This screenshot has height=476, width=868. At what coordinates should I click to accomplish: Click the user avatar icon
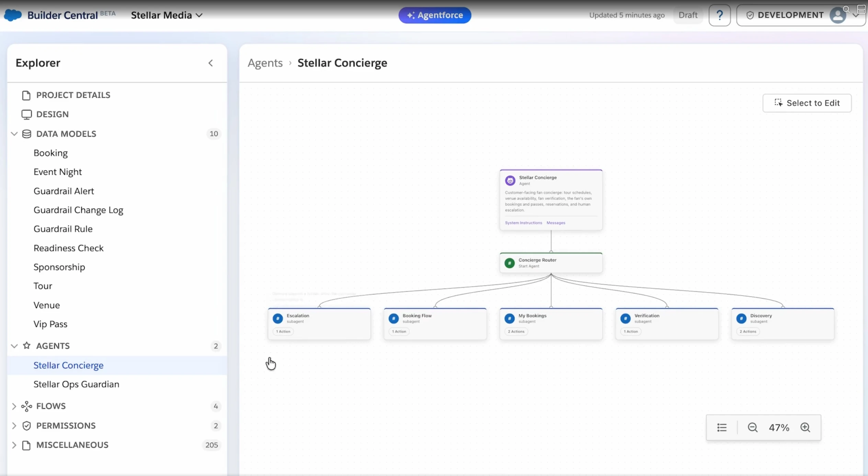pyautogui.click(x=838, y=15)
